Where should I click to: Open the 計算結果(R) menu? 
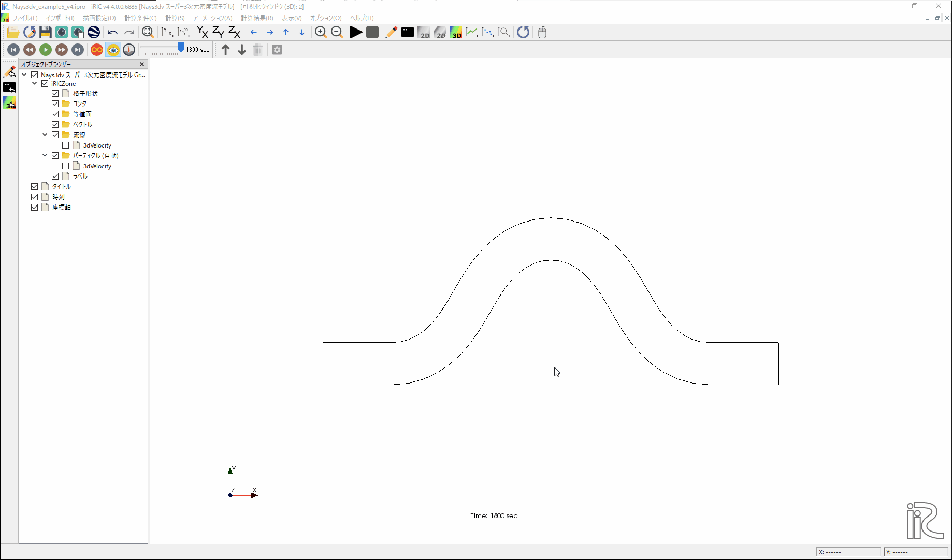(x=257, y=18)
